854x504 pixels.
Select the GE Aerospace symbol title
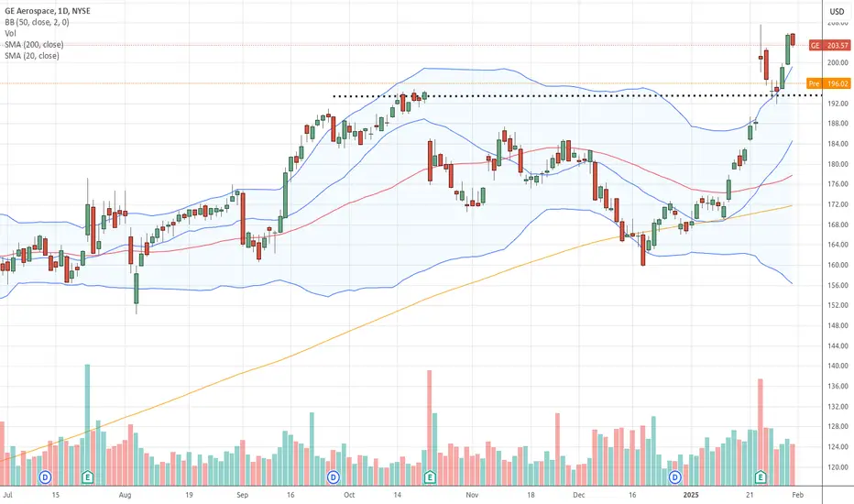pyautogui.click(x=48, y=11)
